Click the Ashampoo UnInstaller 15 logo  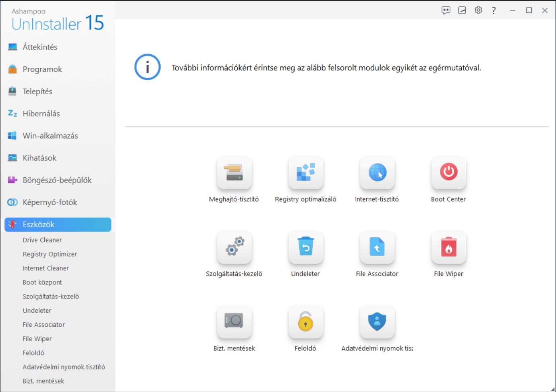[x=58, y=20]
